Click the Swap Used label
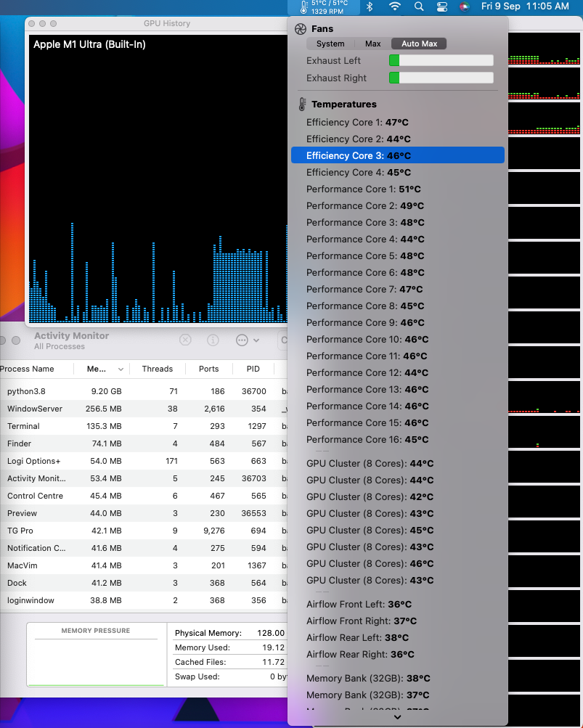 tap(197, 676)
